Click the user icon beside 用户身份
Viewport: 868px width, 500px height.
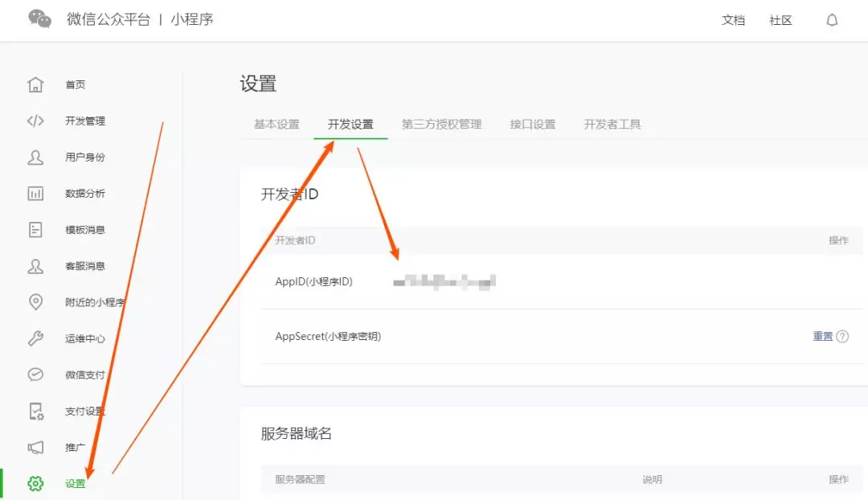(x=35, y=158)
